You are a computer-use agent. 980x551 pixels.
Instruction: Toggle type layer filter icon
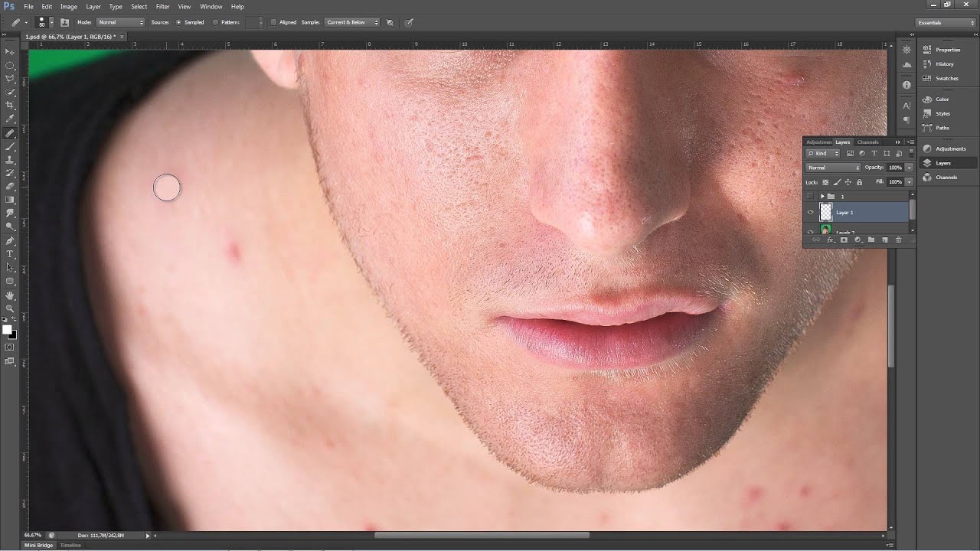[x=874, y=153]
